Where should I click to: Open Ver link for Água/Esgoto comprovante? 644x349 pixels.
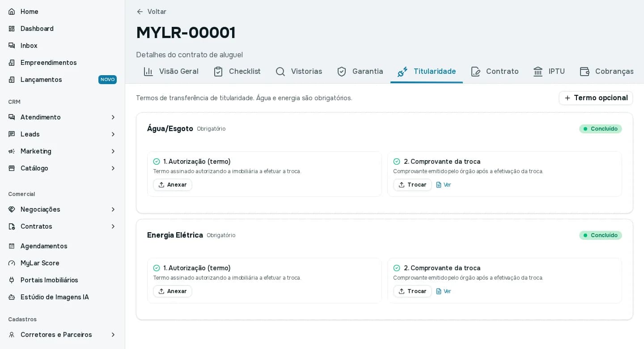coord(444,185)
